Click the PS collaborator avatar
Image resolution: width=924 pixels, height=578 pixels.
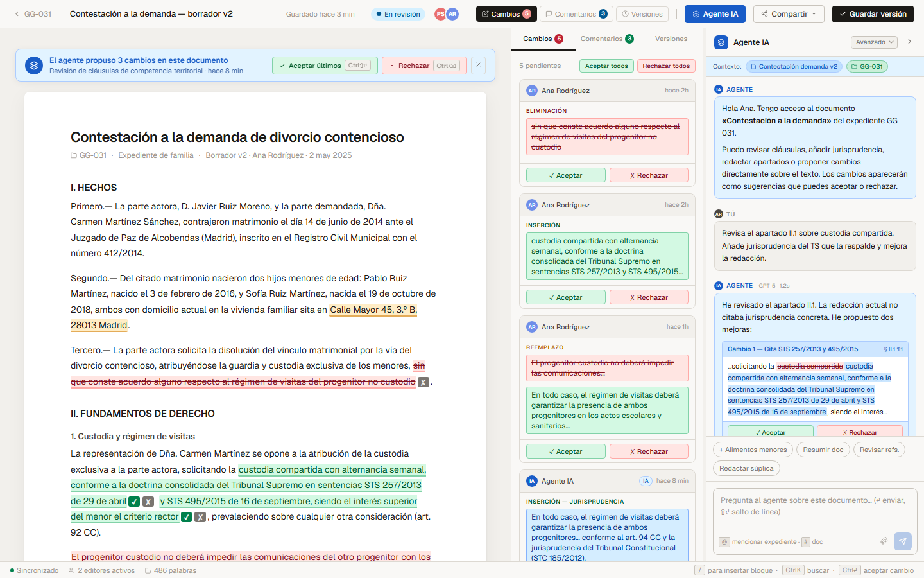pos(440,14)
